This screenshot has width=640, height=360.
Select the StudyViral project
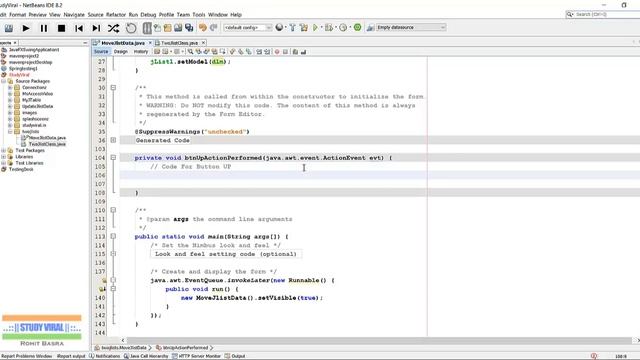[x=19, y=75]
